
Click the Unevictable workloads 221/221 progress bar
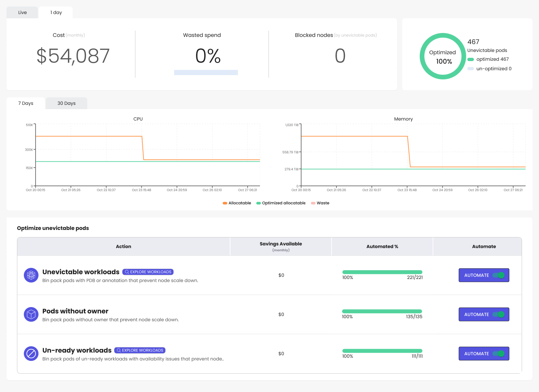pyautogui.click(x=382, y=272)
